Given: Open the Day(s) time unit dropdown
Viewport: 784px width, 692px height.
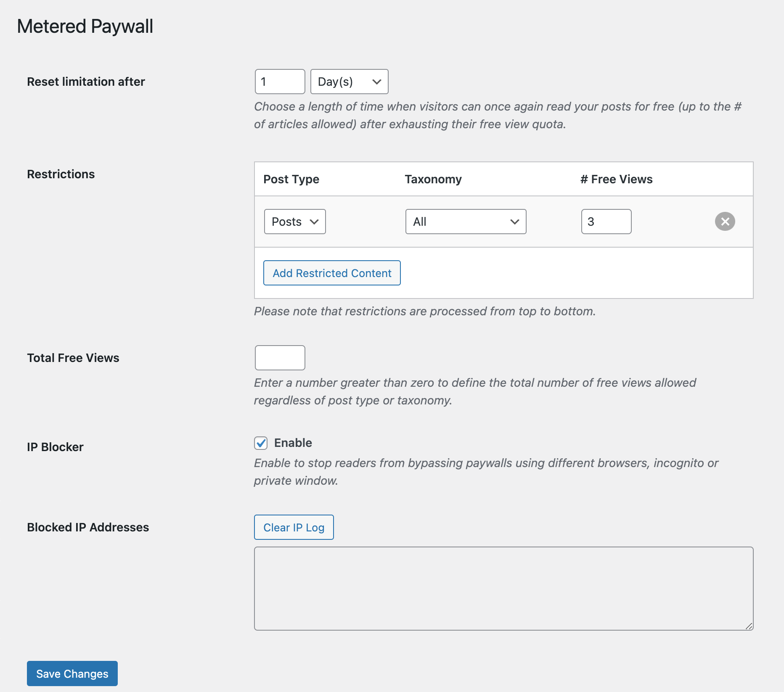Looking at the screenshot, I should tap(349, 82).
